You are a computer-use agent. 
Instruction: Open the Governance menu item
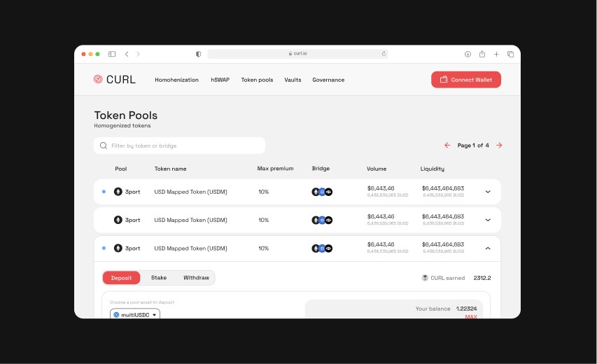(328, 80)
